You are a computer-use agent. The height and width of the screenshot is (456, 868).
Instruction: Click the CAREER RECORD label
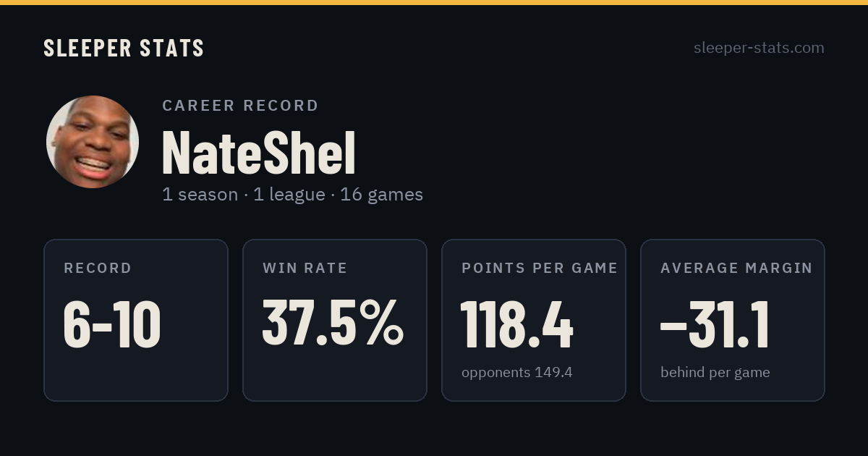(240, 106)
